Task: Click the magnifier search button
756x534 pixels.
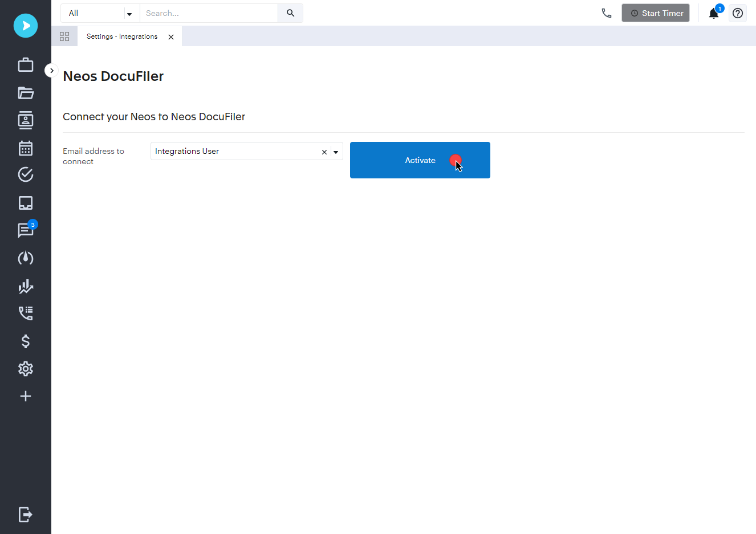Action: tap(291, 13)
